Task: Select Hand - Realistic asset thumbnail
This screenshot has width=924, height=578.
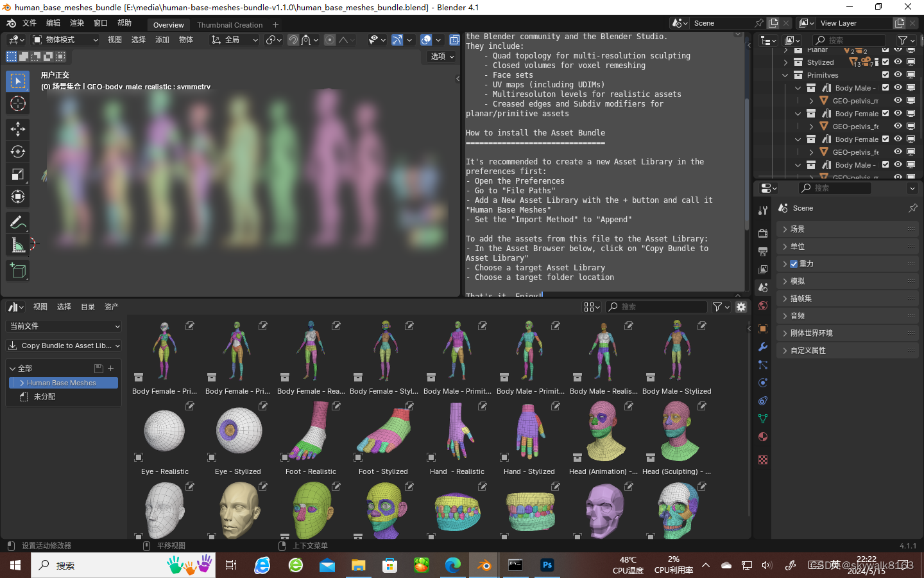Action: click(457, 430)
